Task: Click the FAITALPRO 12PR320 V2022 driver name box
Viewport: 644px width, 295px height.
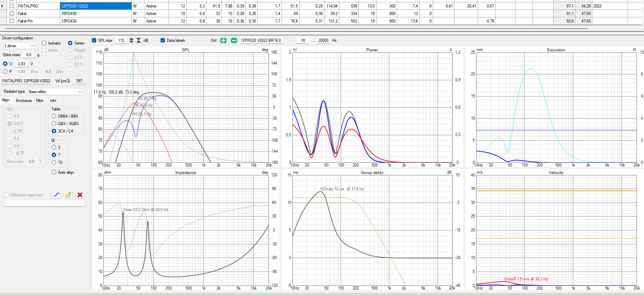Action: click(x=27, y=81)
